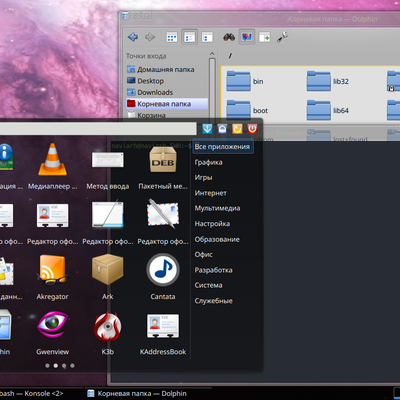Click the root slash breadcrumb in Dolphin

tap(230, 56)
